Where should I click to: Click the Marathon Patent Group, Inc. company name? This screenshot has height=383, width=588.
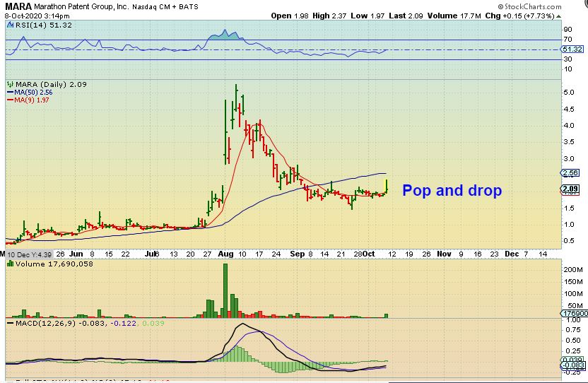81,7
